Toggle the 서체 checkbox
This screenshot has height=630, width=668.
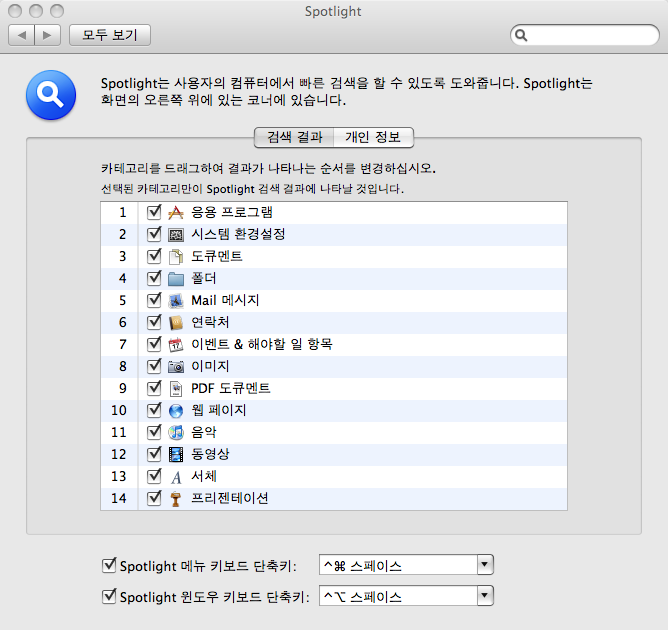154,476
